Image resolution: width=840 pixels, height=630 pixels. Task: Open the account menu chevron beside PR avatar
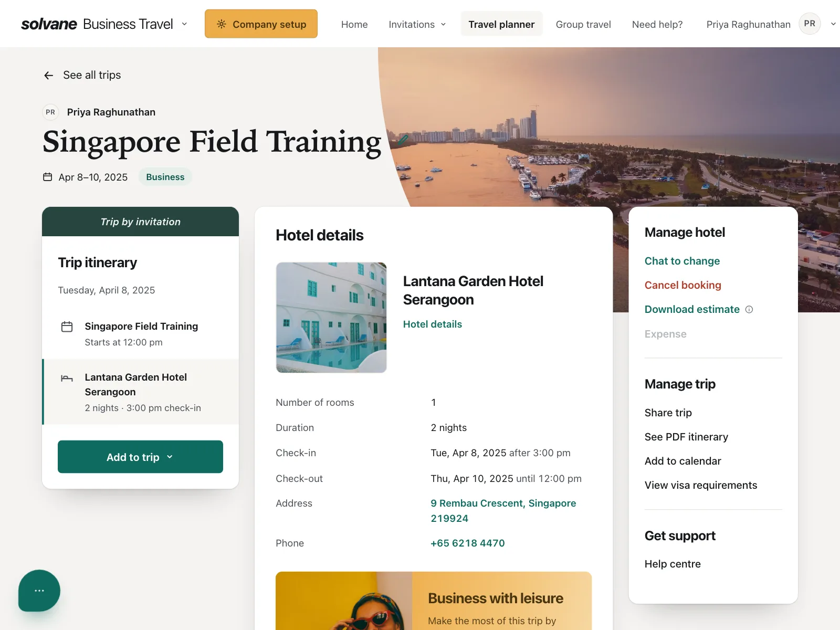point(833,24)
